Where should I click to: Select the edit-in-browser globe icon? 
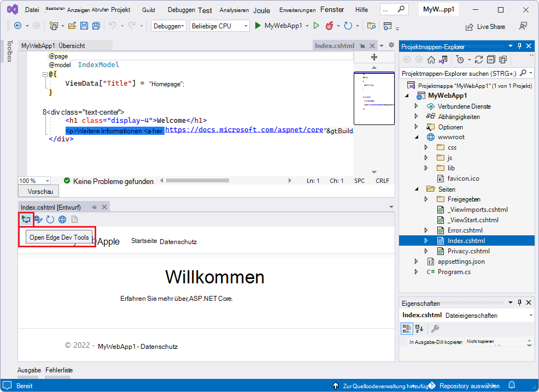[x=38, y=219]
